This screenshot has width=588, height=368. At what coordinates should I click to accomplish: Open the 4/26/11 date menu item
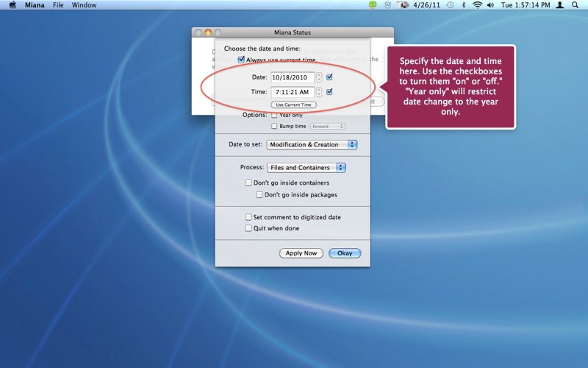426,5
